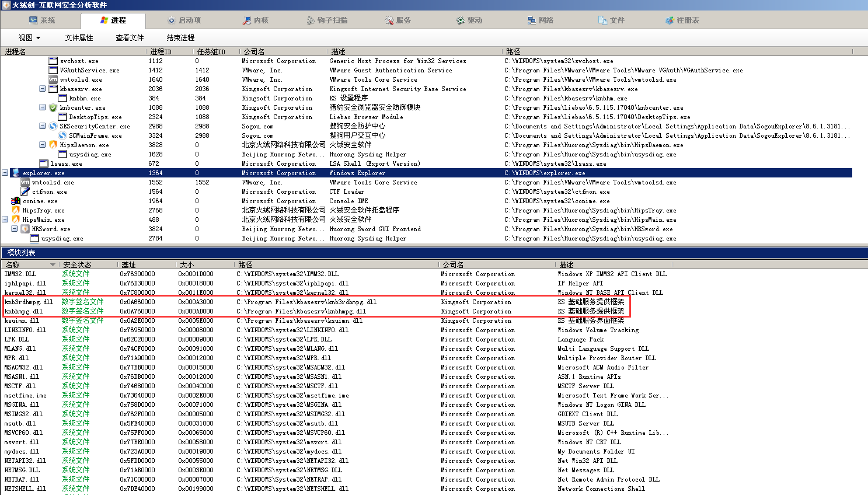
Task: Collapse the explorer.exe tree node
Action: click(x=5, y=173)
